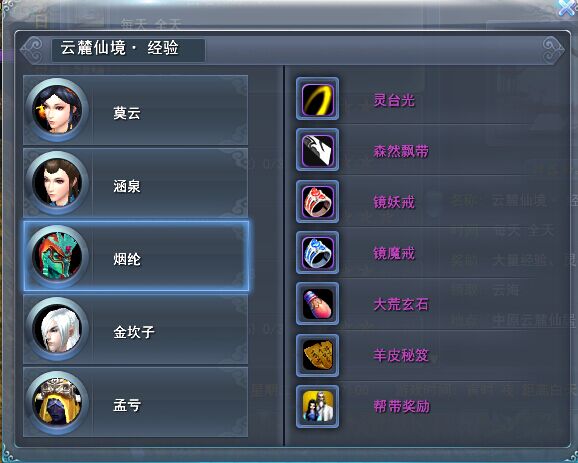Viewport: 578px width, 463px height.
Task: Select the 大荒玄石 potion bottle icon
Action: (317, 304)
